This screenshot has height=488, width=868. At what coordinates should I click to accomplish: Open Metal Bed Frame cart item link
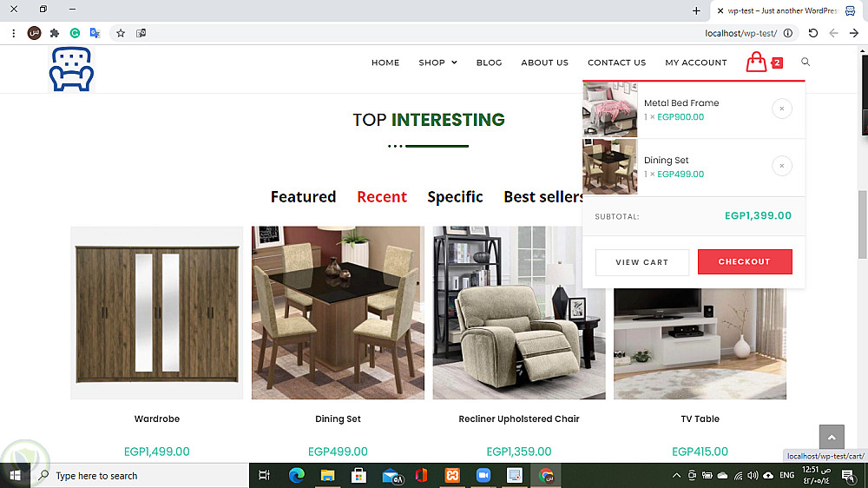coord(681,103)
